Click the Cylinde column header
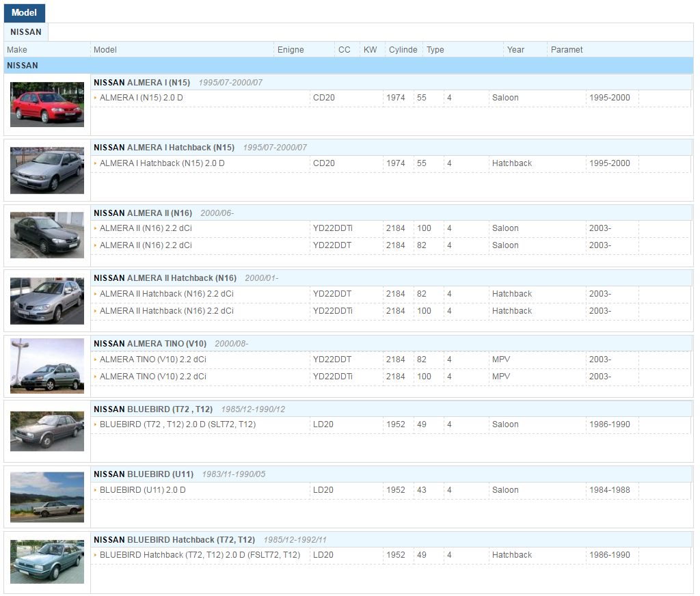Screen dimensions: 700x596 point(403,50)
